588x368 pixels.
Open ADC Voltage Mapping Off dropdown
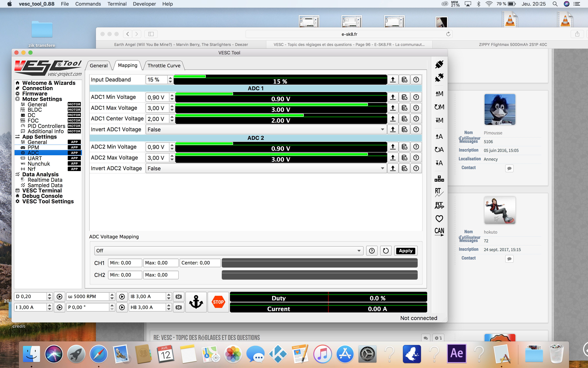229,251
